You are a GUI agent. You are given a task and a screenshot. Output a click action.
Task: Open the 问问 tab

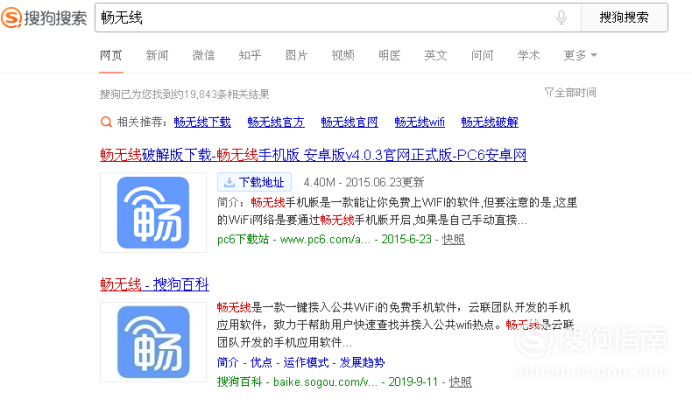(x=482, y=55)
